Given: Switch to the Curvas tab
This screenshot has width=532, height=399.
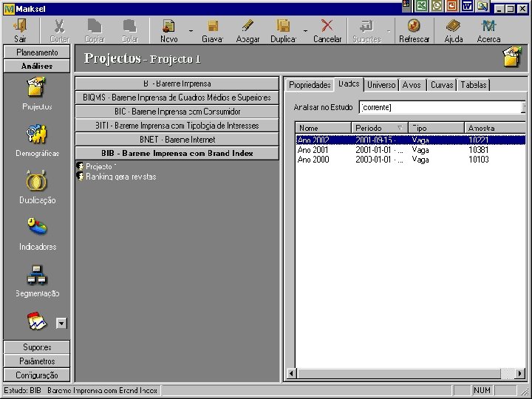Looking at the screenshot, I should 442,85.
